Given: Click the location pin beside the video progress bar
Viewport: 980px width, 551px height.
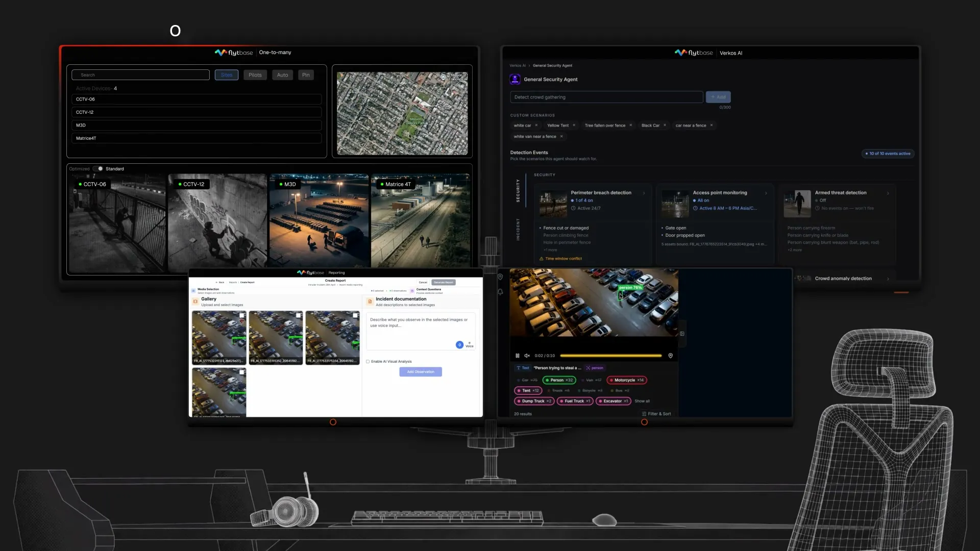Looking at the screenshot, I should click(x=671, y=356).
